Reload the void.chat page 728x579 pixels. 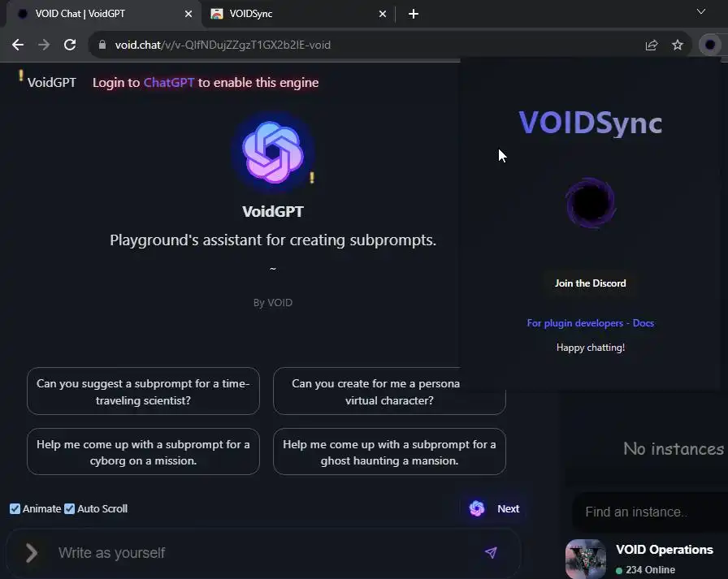tap(70, 45)
